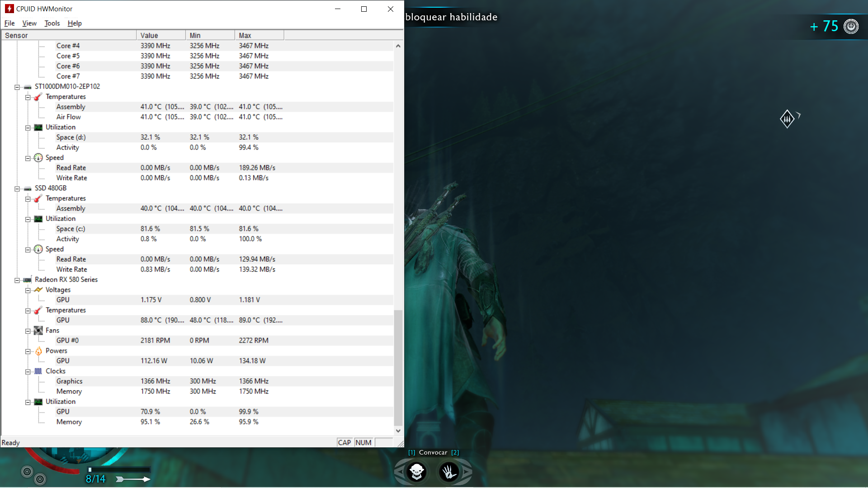Viewport: 868px width, 488px height.
Task: Click the Utilization chip icon under Radeon
Action: click(x=38, y=402)
